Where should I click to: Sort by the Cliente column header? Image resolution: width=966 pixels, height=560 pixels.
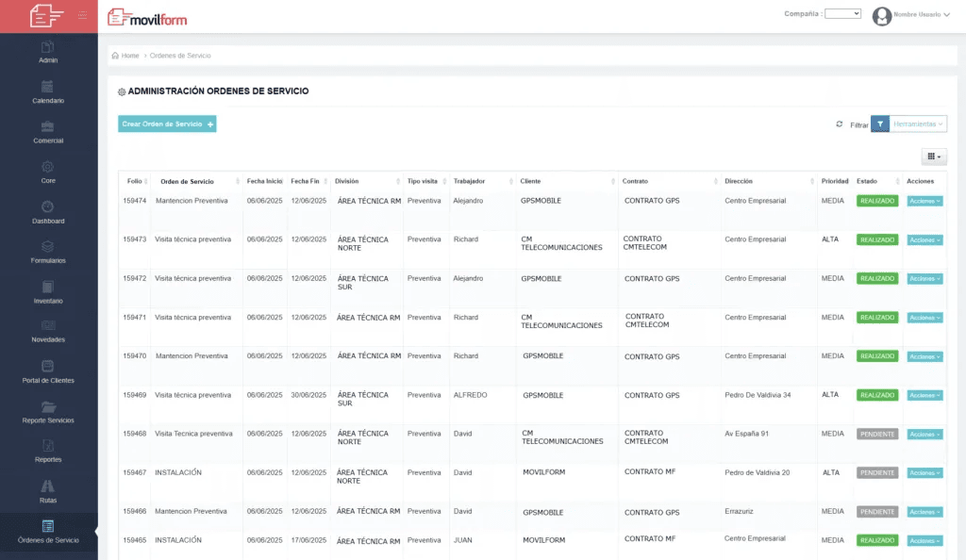tap(567, 181)
